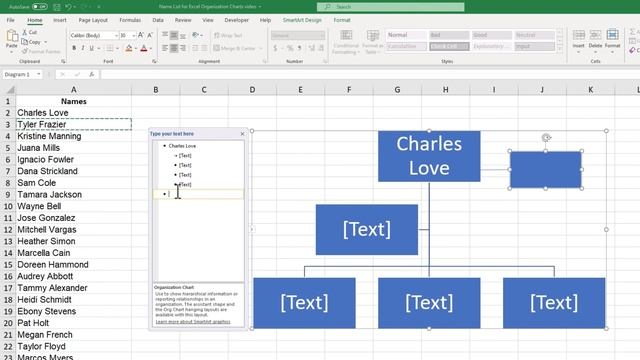The width and height of the screenshot is (640, 360).
Task: Select Bottom Align icon
Action: (x=183, y=36)
